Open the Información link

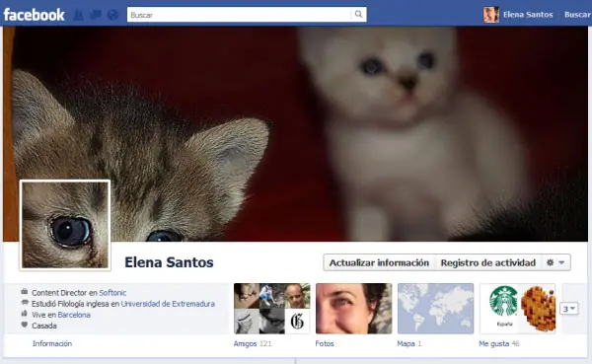coord(52,343)
